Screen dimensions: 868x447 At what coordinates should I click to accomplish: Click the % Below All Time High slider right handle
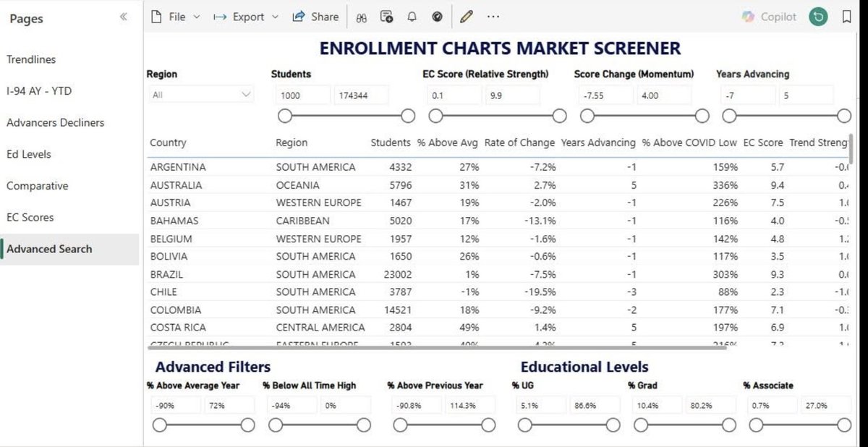pos(363,425)
